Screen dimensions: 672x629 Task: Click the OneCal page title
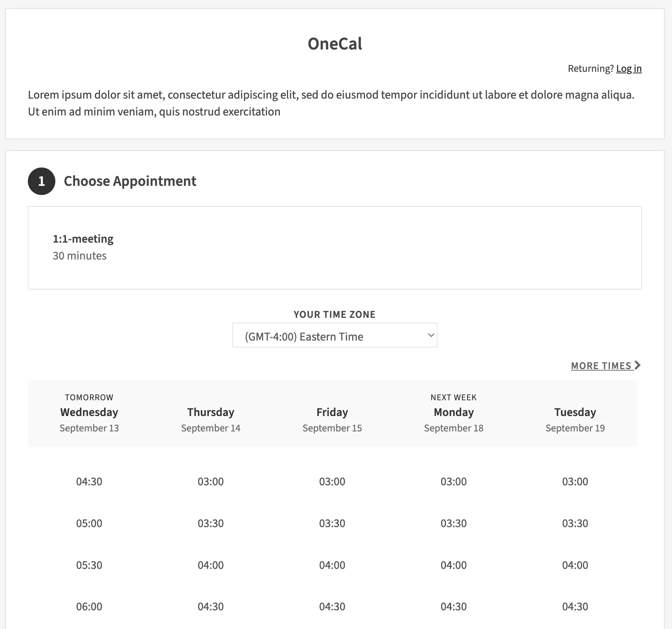(335, 44)
